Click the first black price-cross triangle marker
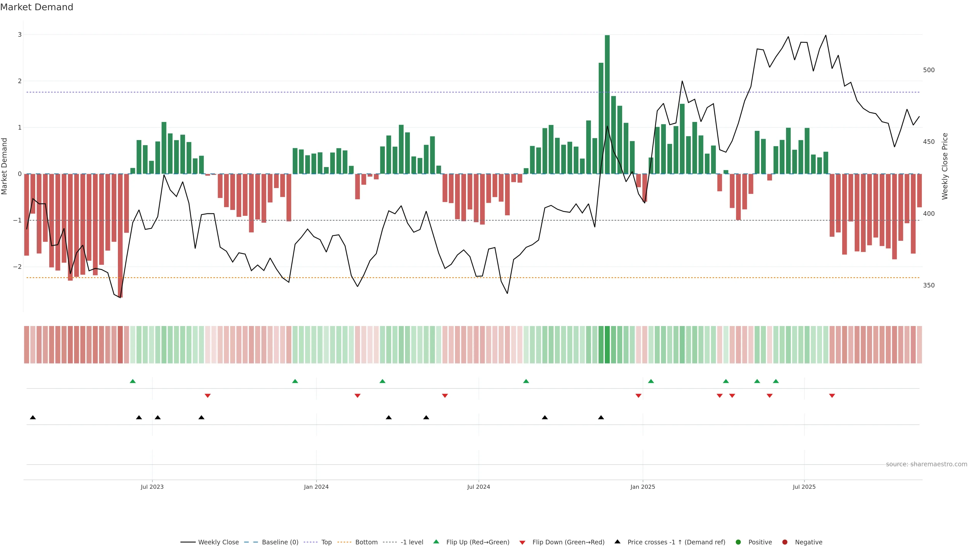980x551 pixels. click(33, 418)
